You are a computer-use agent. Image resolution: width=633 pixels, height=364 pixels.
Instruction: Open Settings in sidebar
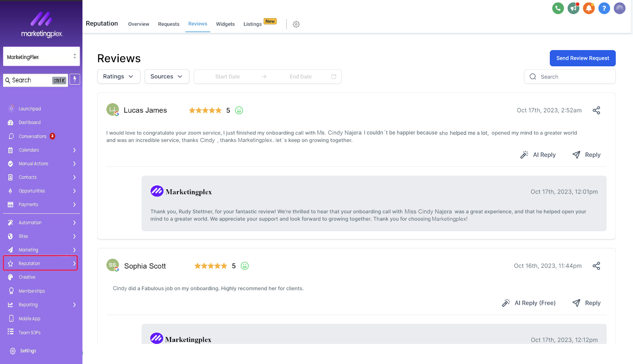(28, 351)
